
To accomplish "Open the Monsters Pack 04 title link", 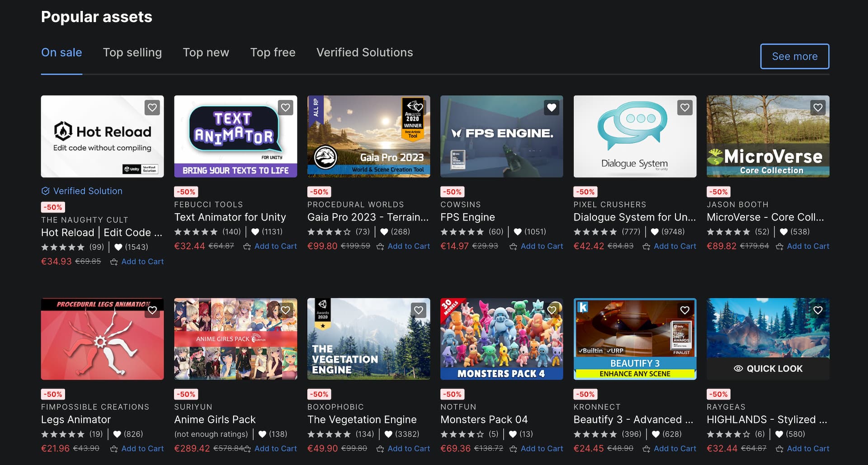I will tap(484, 420).
